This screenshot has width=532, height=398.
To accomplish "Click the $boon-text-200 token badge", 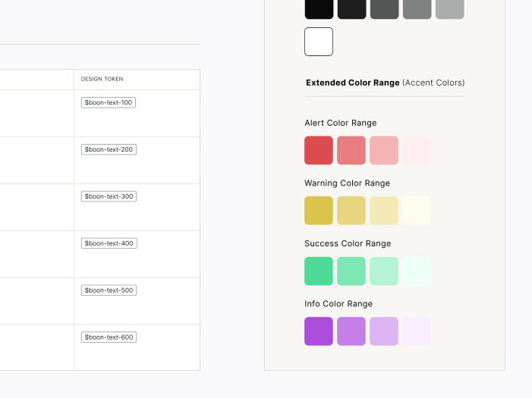I will coord(109,149).
